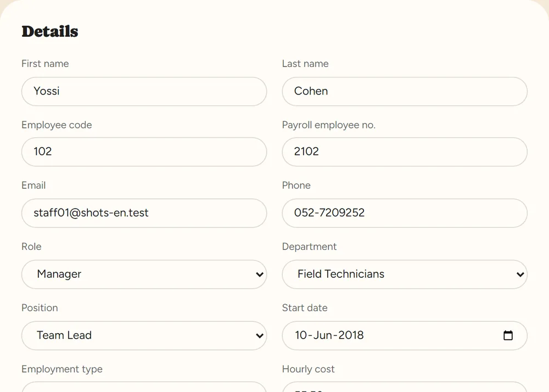
Task: Click the Department label
Action: click(x=309, y=247)
